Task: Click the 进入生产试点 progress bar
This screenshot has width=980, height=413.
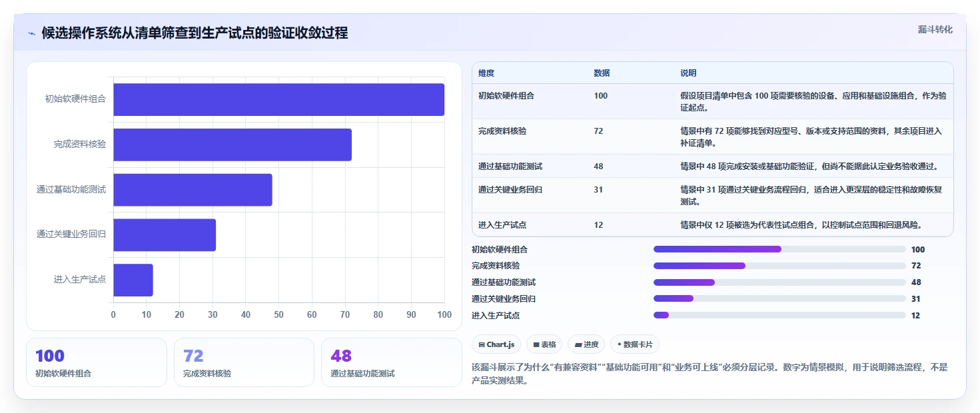Action: (779, 315)
